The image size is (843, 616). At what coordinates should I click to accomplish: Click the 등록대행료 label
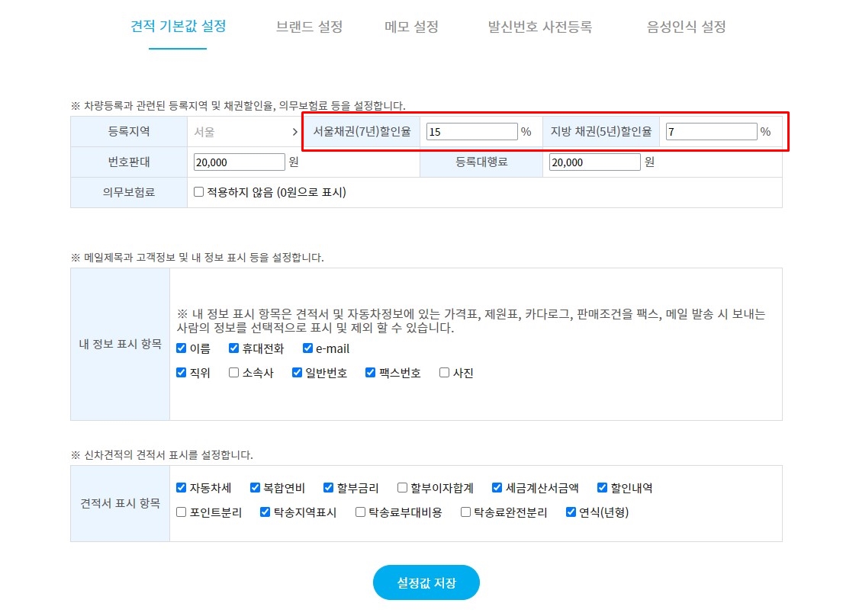click(481, 162)
